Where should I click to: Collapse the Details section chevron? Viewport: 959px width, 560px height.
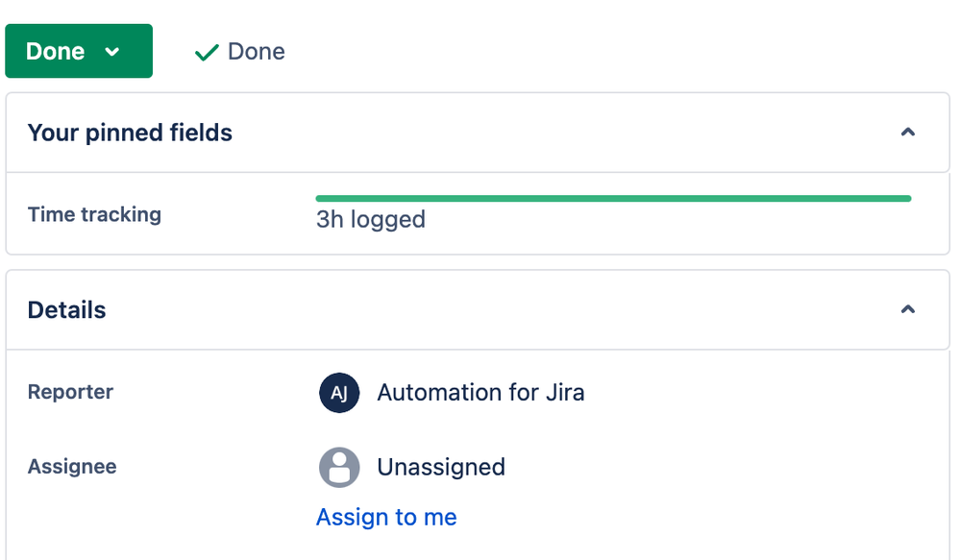pyautogui.click(x=908, y=309)
